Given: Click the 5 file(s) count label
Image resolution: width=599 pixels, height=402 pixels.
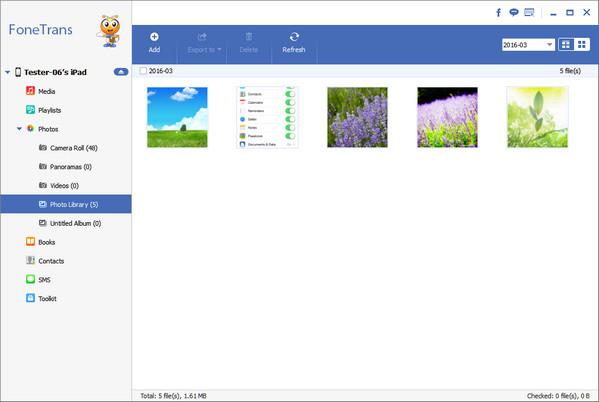Looking at the screenshot, I should 570,71.
